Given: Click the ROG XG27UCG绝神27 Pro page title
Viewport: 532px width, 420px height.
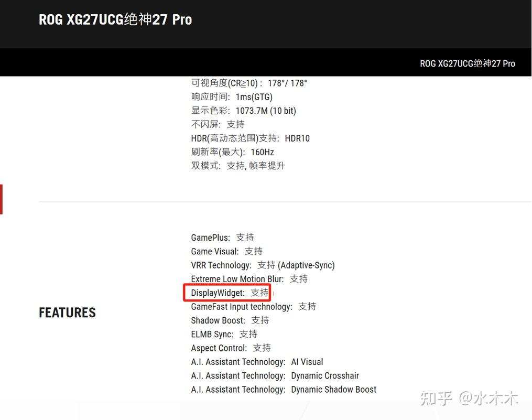Looking at the screenshot, I should (115, 19).
